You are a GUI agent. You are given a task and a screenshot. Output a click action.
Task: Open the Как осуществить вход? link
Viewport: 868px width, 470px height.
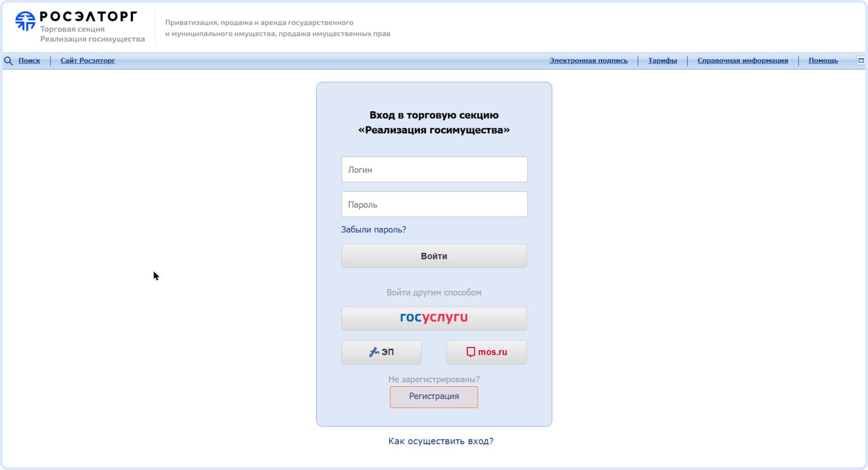tap(441, 441)
